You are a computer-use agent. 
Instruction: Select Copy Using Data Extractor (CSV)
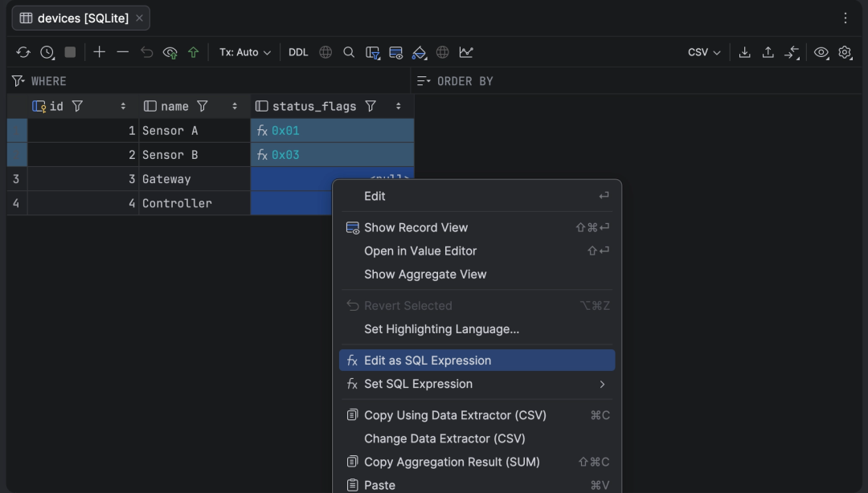[477, 415]
